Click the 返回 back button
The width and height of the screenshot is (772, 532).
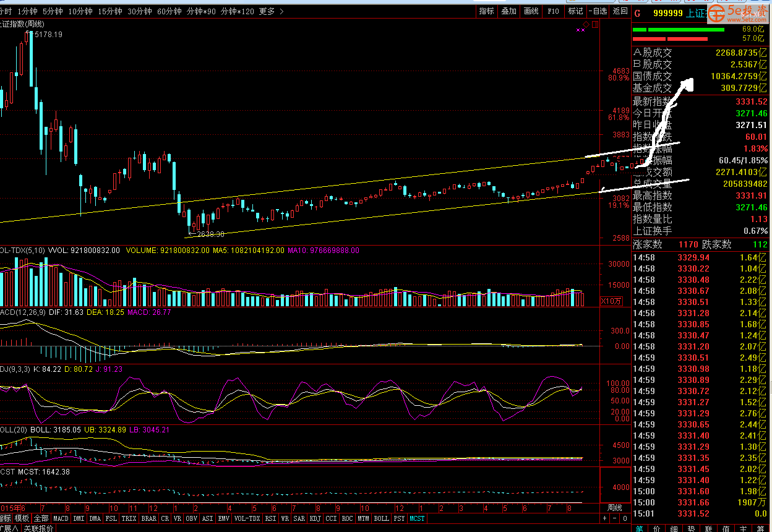point(620,11)
